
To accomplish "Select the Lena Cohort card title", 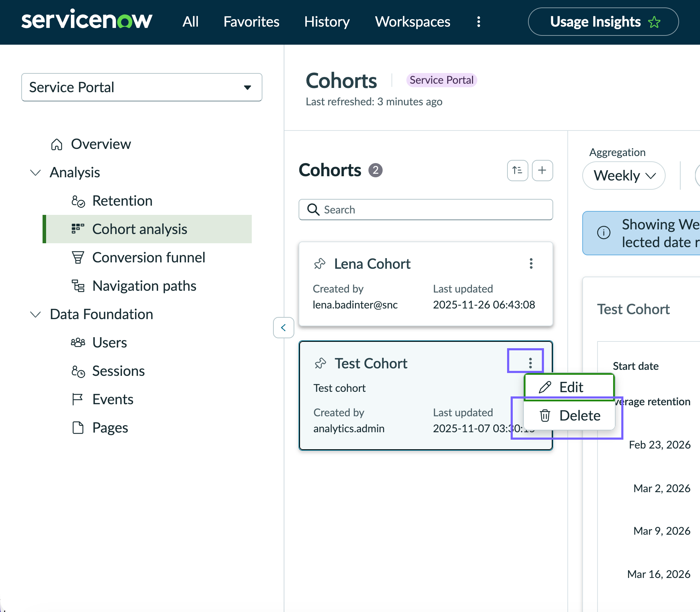I will 372,264.
